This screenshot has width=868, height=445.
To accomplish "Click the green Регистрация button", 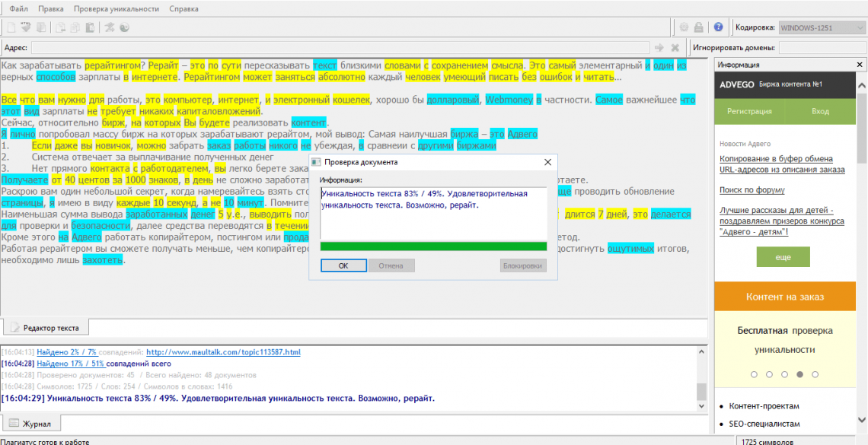I will [x=749, y=111].
